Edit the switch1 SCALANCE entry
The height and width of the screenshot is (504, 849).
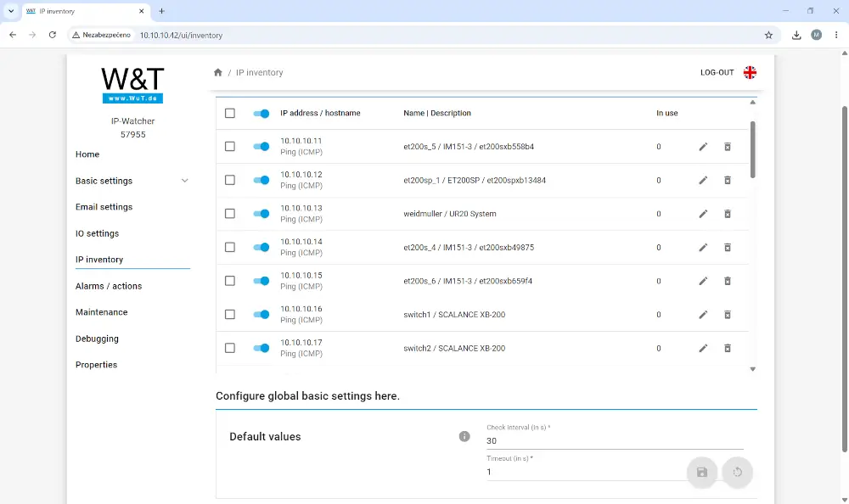[x=703, y=315]
